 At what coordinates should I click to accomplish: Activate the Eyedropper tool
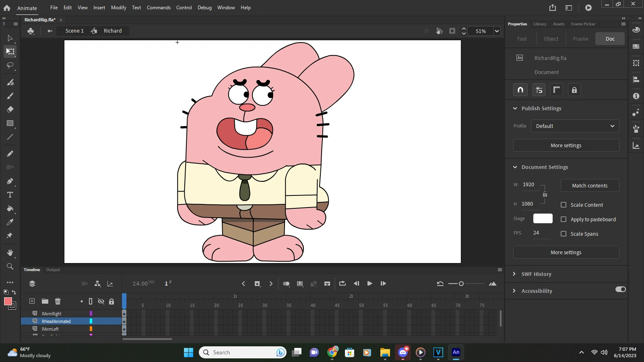pyautogui.click(x=10, y=222)
